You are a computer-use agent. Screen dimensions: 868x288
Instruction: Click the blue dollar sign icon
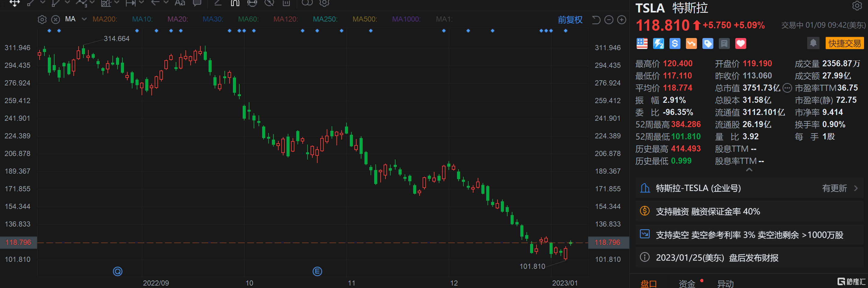pyautogui.click(x=675, y=44)
